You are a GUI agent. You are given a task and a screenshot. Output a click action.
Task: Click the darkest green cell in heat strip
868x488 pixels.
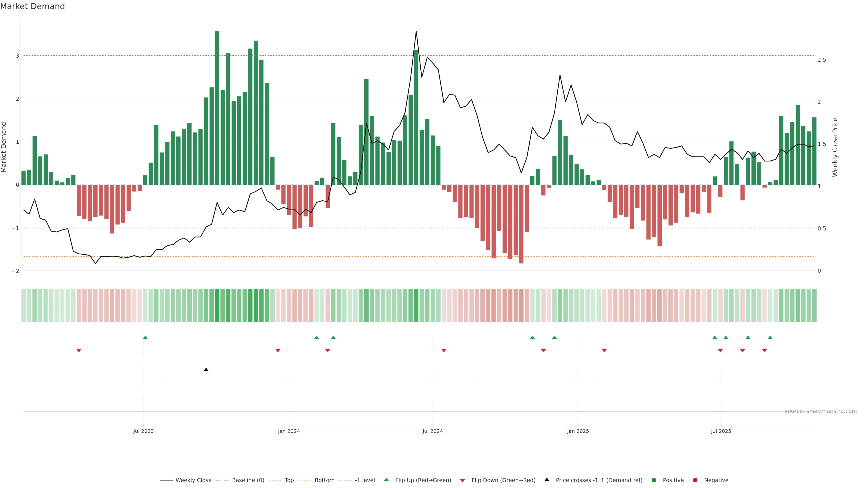click(x=217, y=305)
